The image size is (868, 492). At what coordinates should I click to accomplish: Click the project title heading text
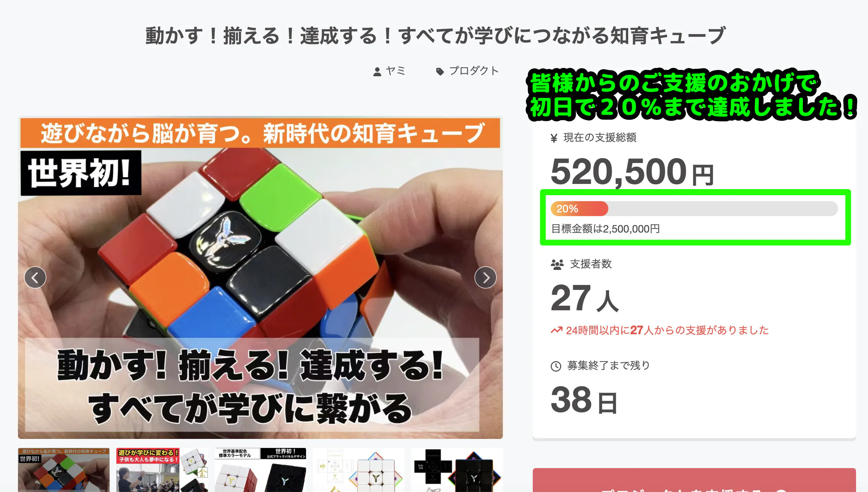point(435,36)
